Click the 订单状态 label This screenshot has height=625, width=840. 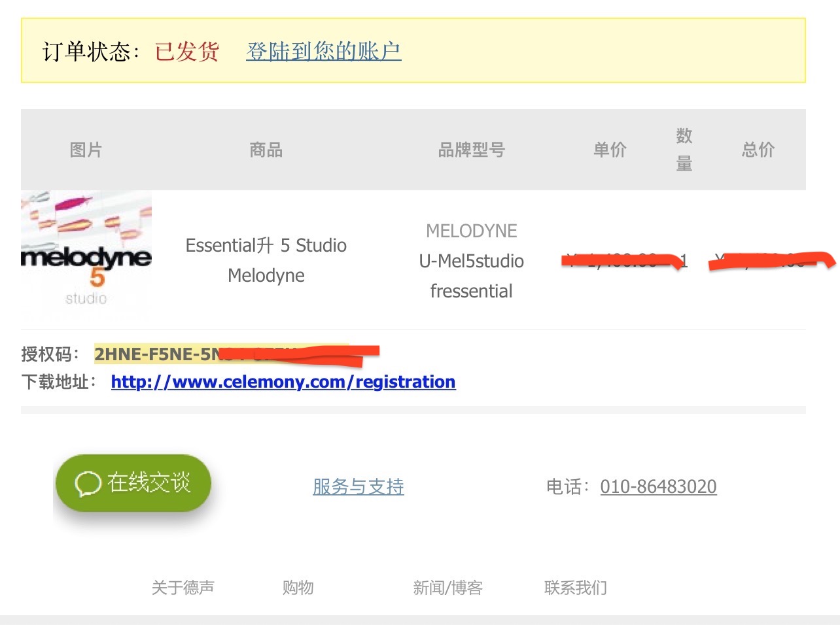pyautogui.click(x=90, y=51)
